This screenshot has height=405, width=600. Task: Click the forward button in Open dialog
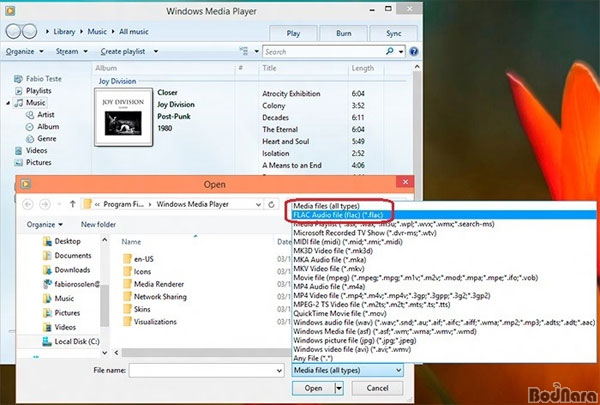pyautogui.click(x=45, y=204)
